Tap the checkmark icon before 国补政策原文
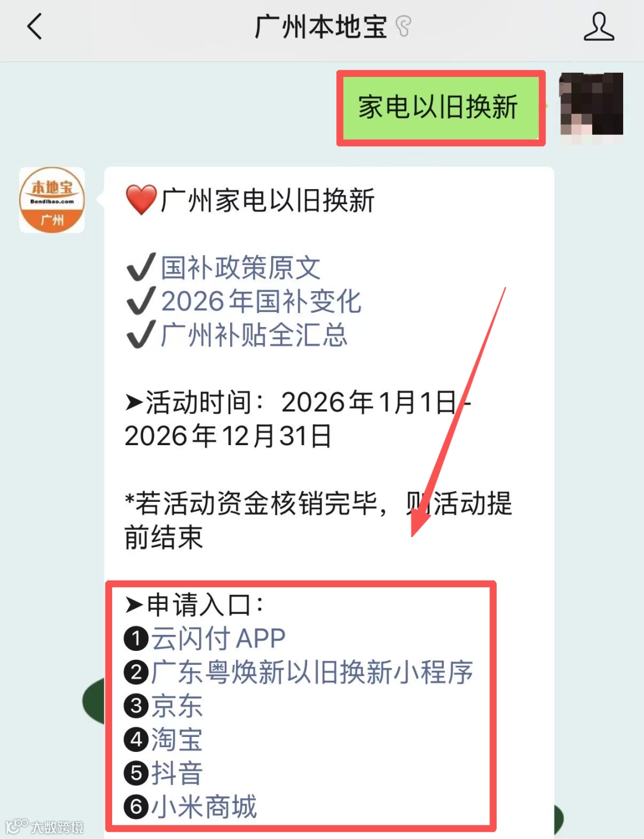This screenshot has height=839, width=644. (141, 267)
